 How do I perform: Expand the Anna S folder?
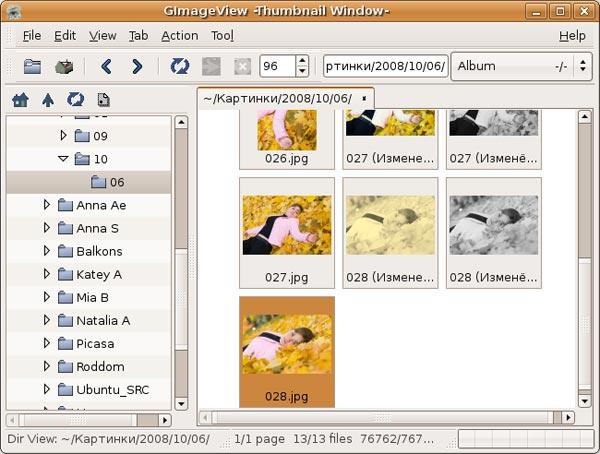(x=47, y=227)
